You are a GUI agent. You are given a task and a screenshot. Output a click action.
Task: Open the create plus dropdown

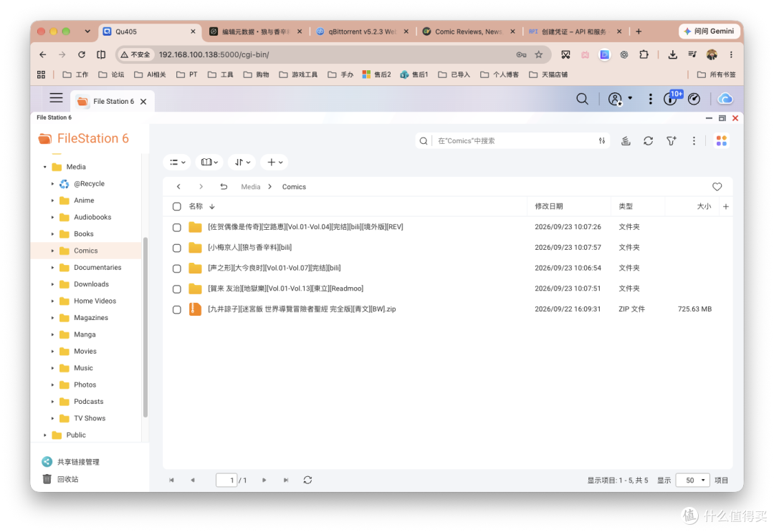[x=274, y=163]
